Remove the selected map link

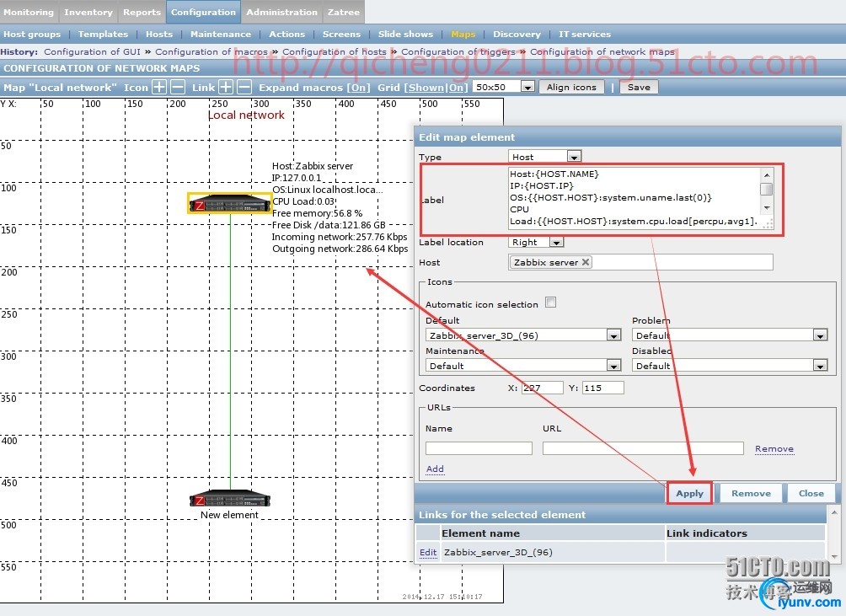tap(244, 88)
